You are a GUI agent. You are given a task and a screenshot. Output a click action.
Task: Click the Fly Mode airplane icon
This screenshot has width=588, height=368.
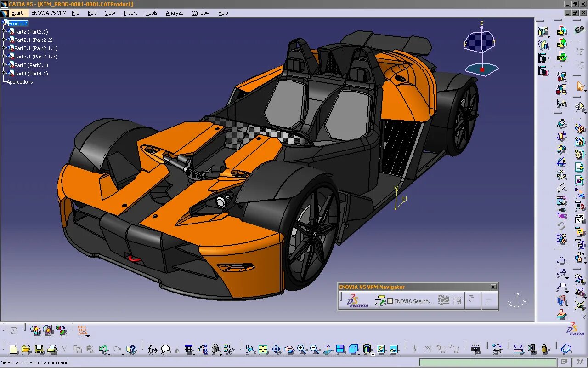click(x=250, y=349)
